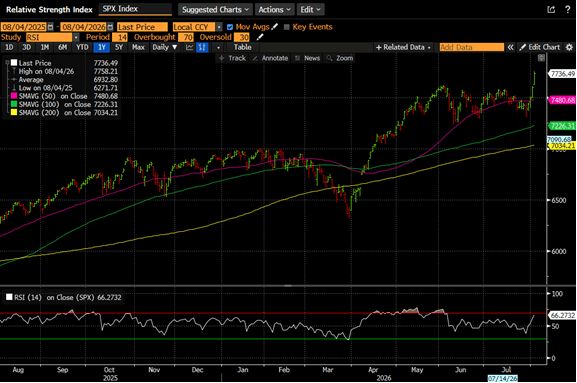Image resolution: width=577 pixels, height=383 pixels.
Task: Open the start date calendar picker
Action: click(x=50, y=27)
